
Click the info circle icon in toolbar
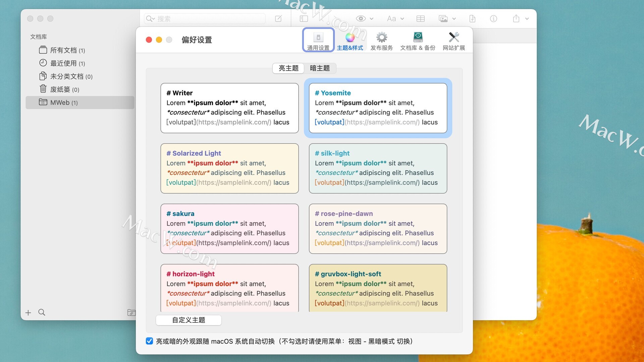pos(493,19)
